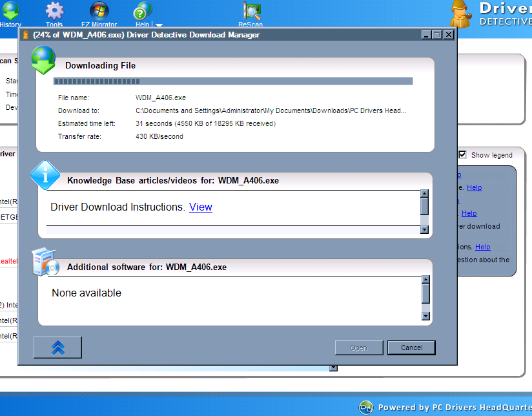Click Knowledge Base panel scroll up arrow
This screenshot has height=416, width=532.
424,194
